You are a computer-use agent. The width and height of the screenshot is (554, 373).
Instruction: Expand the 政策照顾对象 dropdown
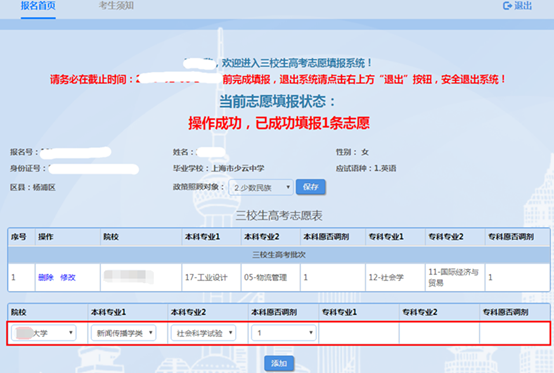tap(260, 187)
